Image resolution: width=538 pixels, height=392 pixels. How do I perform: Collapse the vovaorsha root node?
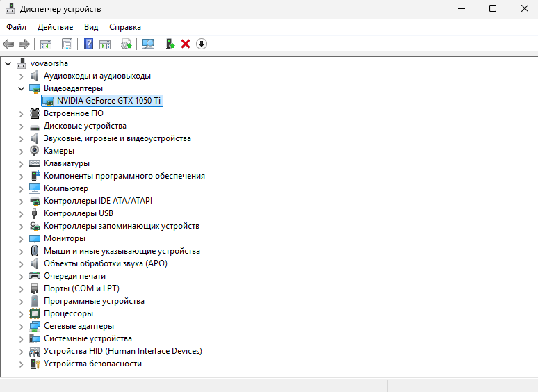click(8, 63)
